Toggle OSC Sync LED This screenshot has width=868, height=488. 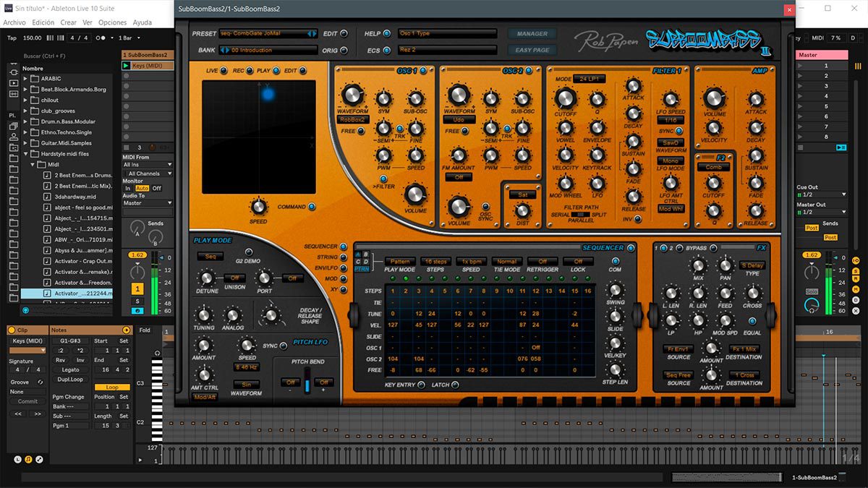(x=486, y=207)
